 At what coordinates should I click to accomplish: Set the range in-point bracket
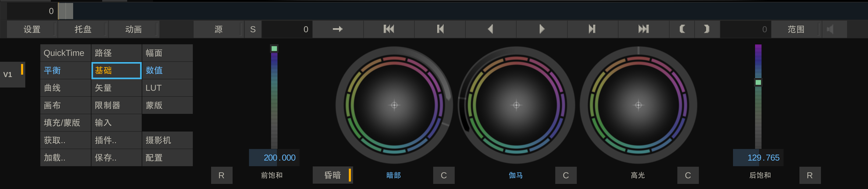(682, 29)
